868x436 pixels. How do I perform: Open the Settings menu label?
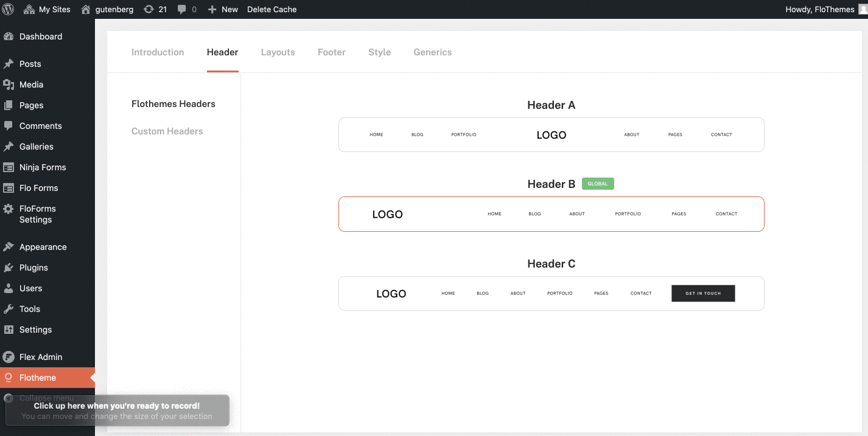point(36,330)
